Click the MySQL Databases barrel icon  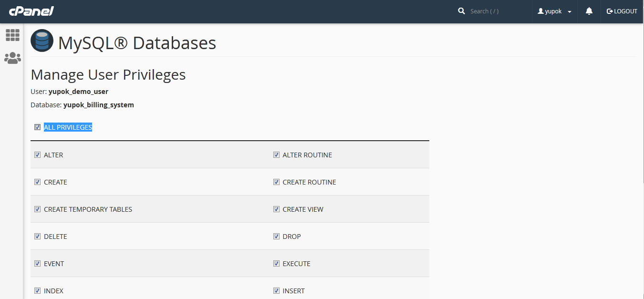[42, 41]
